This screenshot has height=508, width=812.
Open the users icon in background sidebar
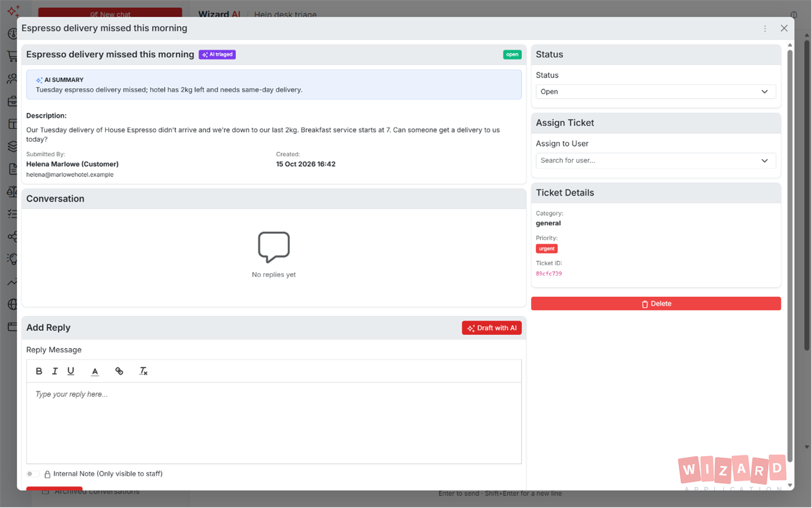click(x=12, y=78)
